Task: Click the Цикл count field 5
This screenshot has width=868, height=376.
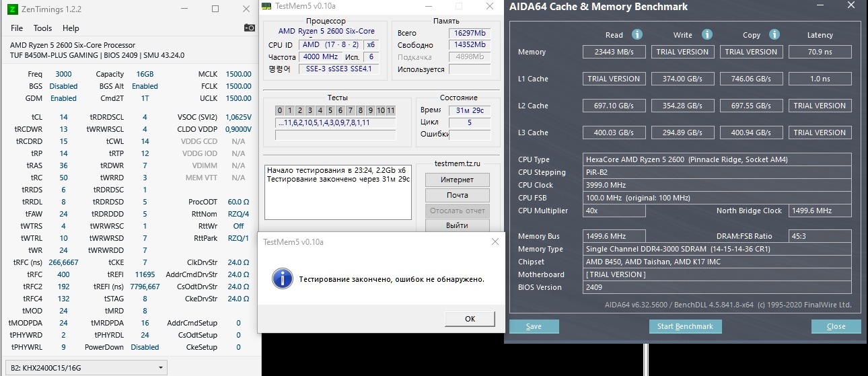Action: point(470,122)
